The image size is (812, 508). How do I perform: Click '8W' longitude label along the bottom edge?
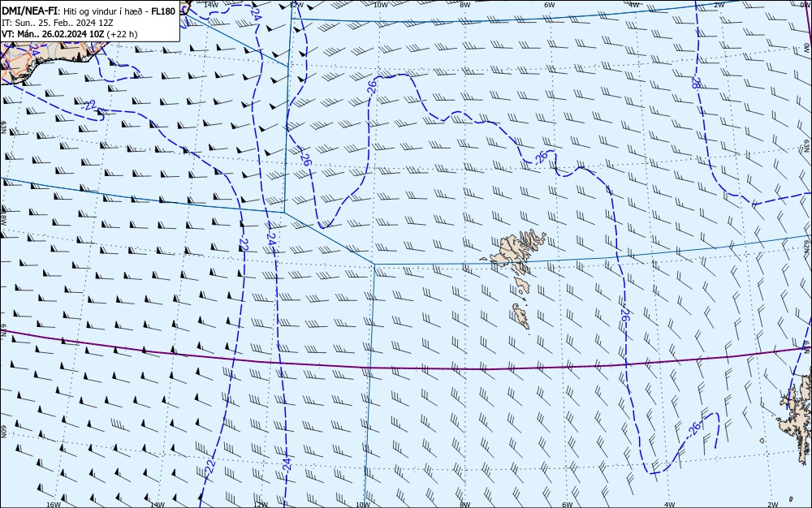pos(465,505)
